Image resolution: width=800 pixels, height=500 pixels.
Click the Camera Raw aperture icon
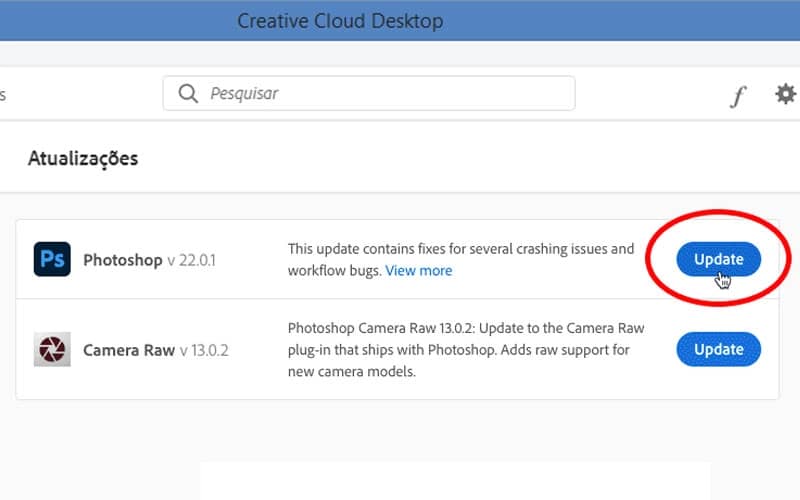[52, 349]
